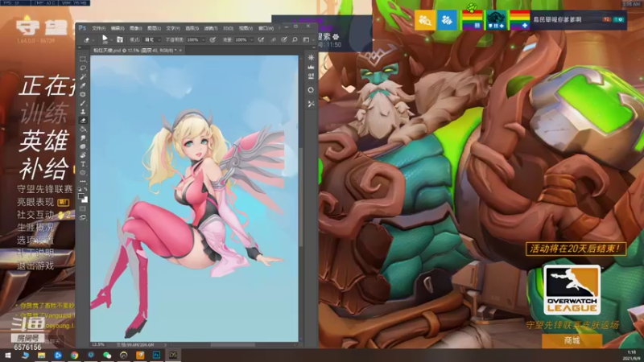
Task: Open Google Chrome from the taskbar
Action: click(x=74, y=355)
